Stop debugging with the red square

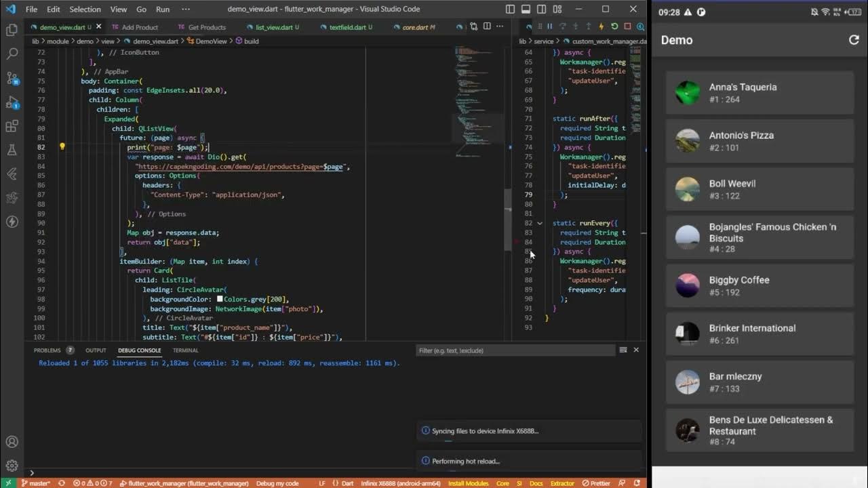(627, 26)
